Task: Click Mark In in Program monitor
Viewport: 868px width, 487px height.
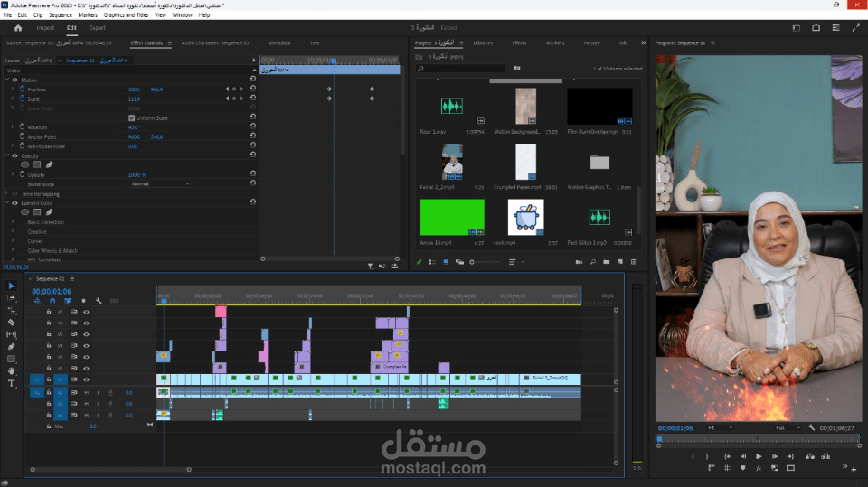Action: [x=693, y=456]
